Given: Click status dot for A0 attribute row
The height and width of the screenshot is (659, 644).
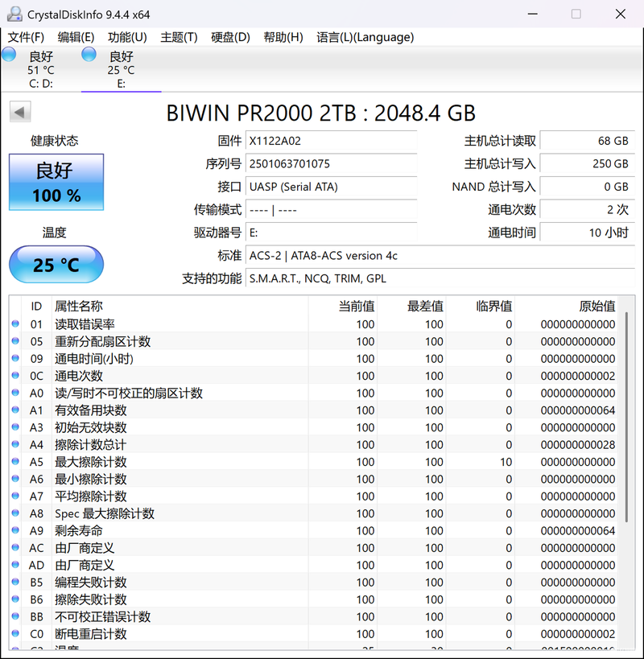Looking at the screenshot, I should [15, 393].
